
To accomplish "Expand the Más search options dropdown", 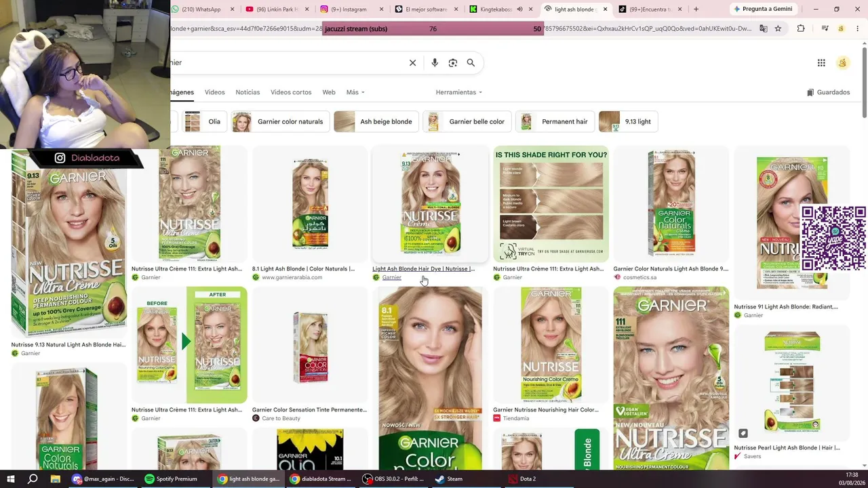I will [x=355, y=92].
